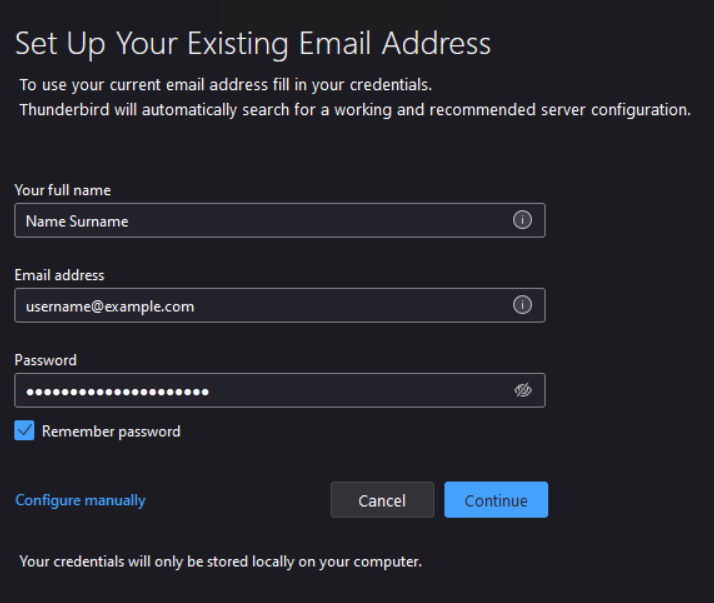Click on the 'Name Surname' entered text
The height and width of the screenshot is (603, 714).
coord(77,221)
